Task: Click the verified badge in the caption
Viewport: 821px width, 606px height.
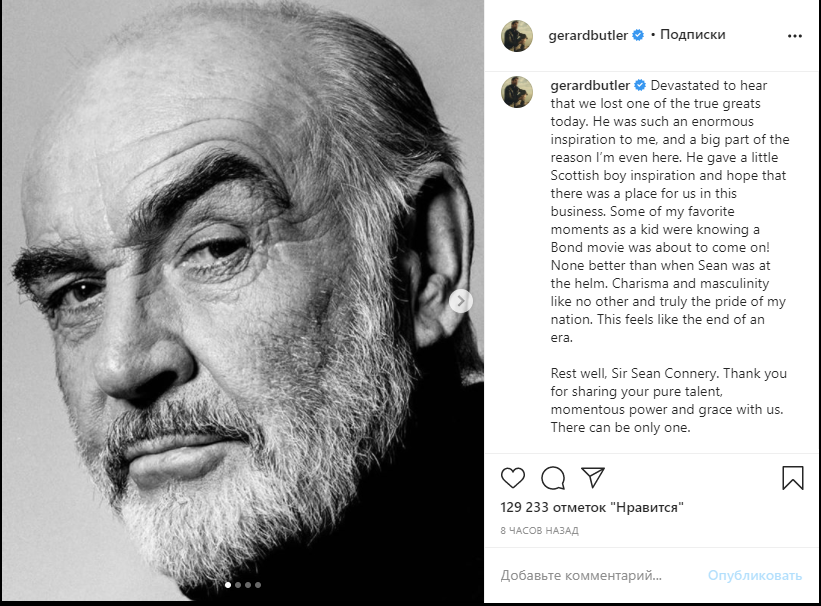Action: tap(639, 86)
